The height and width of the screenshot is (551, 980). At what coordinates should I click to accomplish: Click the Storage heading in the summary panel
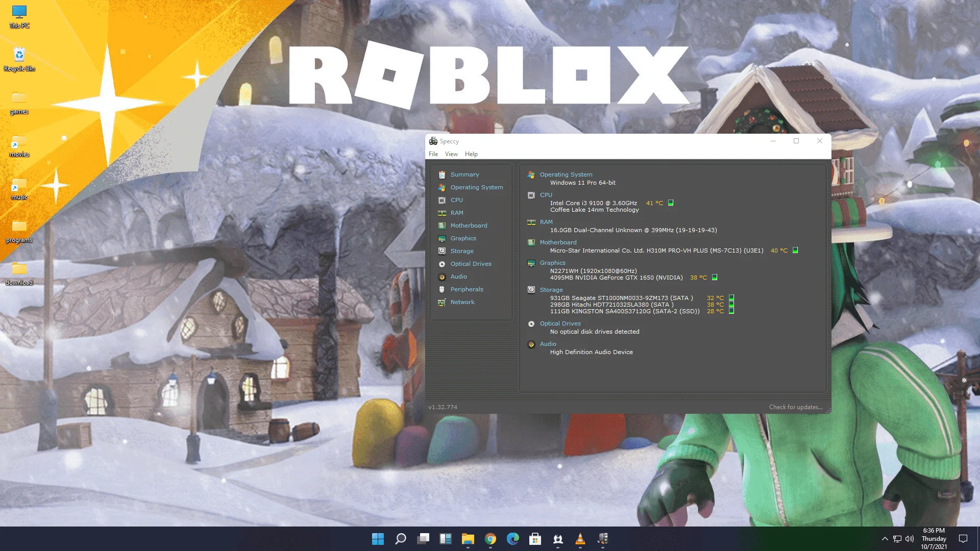pyautogui.click(x=551, y=290)
